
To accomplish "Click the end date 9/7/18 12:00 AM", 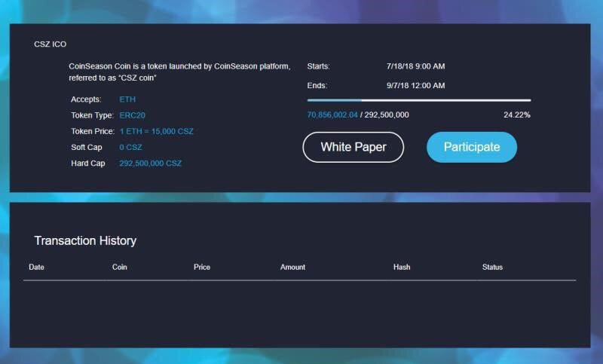I will click(x=416, y=85).
